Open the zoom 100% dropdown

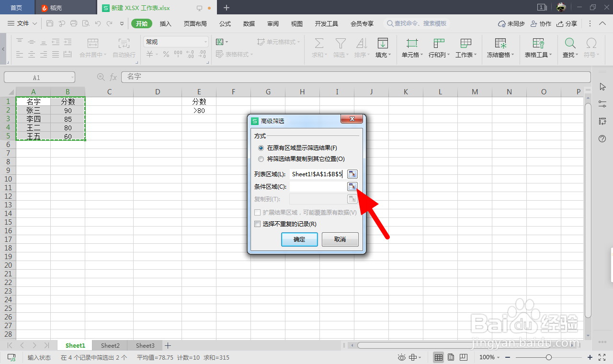(499, 357)
